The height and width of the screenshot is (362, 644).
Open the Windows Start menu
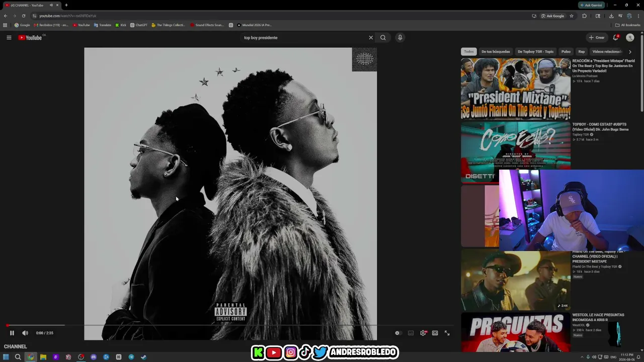(x=6, y=357)
